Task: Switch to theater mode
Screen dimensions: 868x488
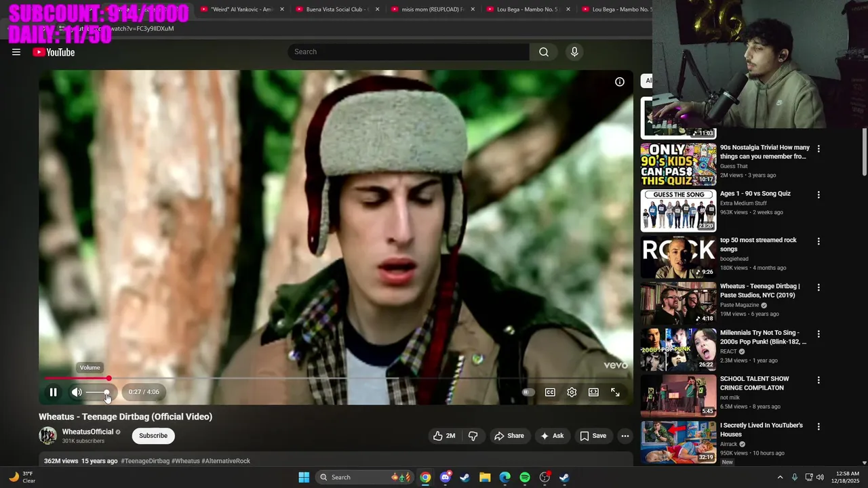Action: (593, 392)
